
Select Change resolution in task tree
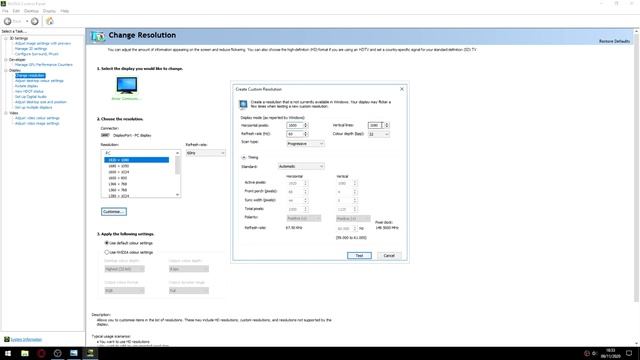[30, 76]
